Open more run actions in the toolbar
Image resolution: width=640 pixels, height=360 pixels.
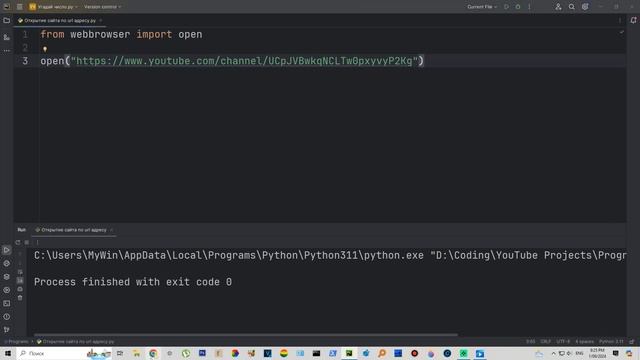point(529,7)
